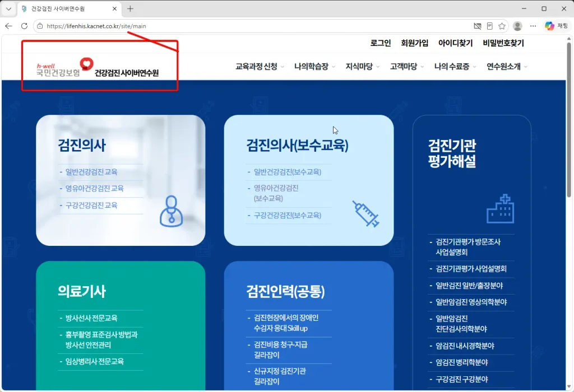Open 일반검진 일반/출장분야 link
The width and height of the screenshot is (574, 392).
click(469, 286)
